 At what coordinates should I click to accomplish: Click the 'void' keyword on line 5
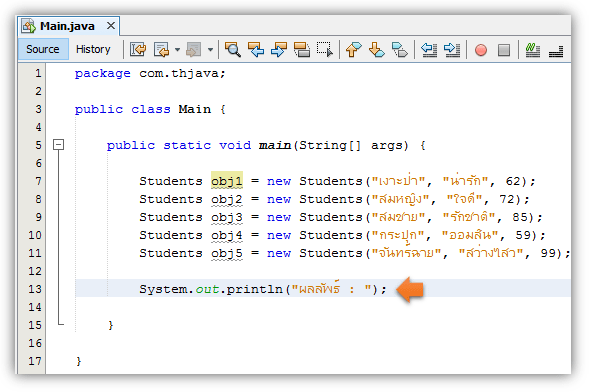click(235, 145)
